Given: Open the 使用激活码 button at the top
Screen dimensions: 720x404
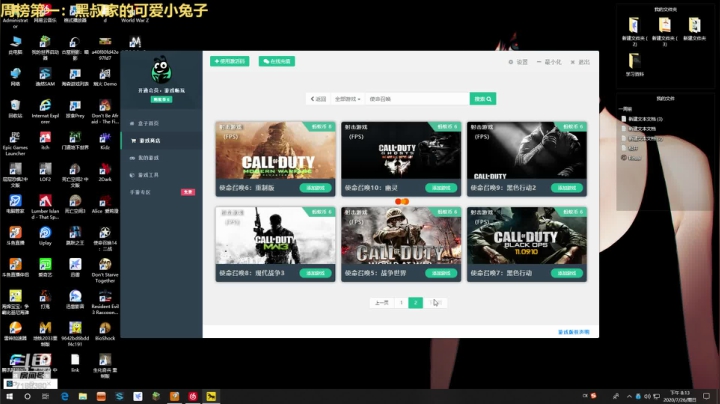Looking at the screenshot, I should point(230,61).
